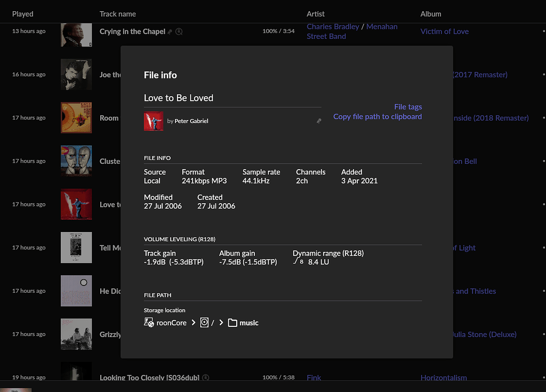The width and height of the screenshot is (546, 392).
Task: Select the Album column header
Action: click(431, 13)
